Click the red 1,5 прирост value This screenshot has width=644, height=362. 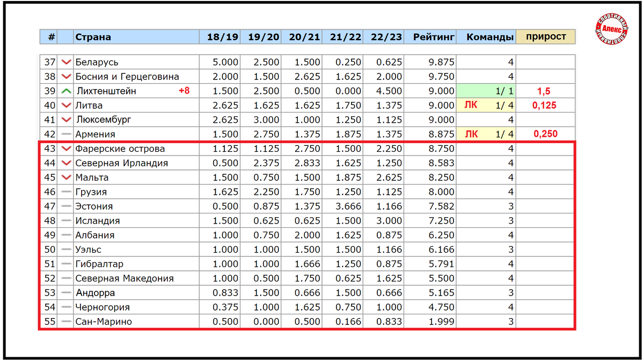(x=544, y=91)
